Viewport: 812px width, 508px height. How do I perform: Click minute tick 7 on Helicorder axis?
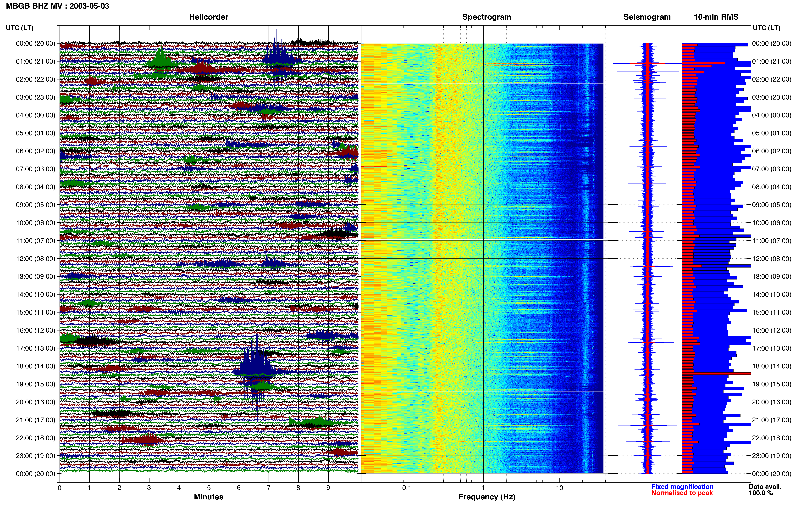tap(269, 488)
